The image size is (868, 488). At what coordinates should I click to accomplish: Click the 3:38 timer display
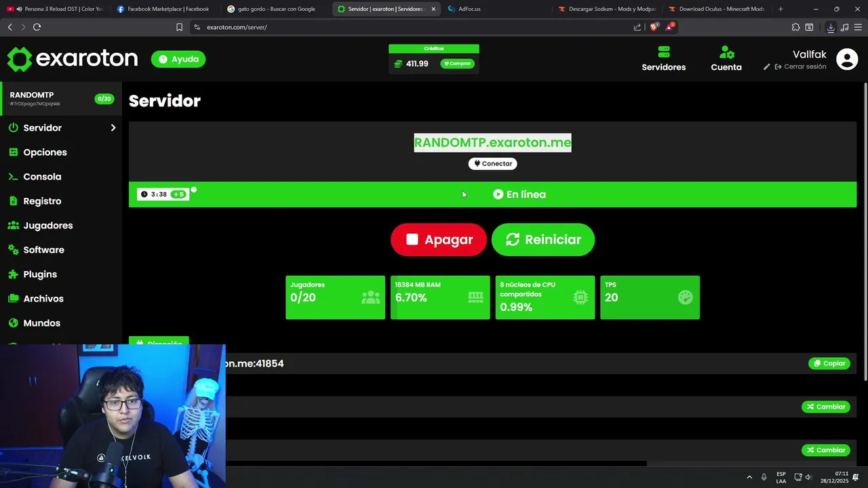(x=154, y=195)
